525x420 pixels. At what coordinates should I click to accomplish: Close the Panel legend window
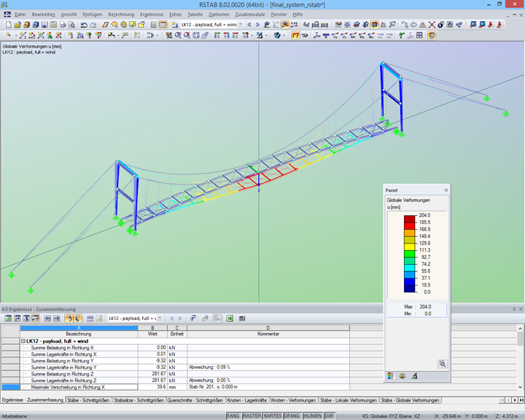pyautogui.click(x=446, y=190)
